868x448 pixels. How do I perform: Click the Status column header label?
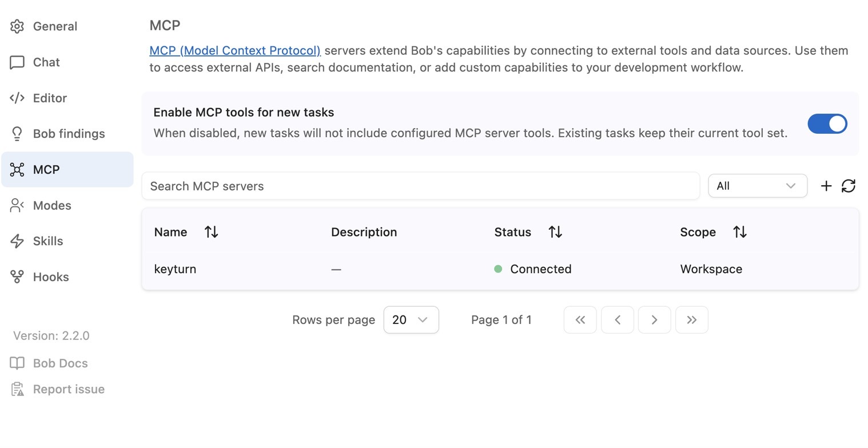(x=512, y=232)
